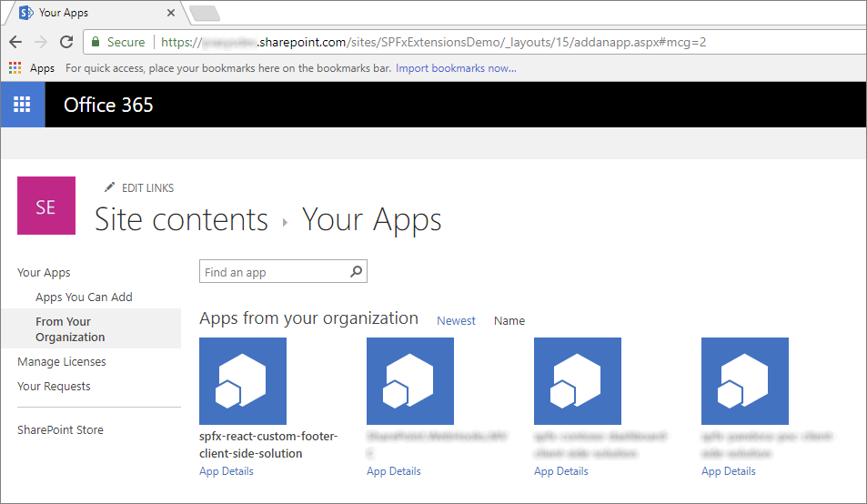Open App Details under fourth app
Image resolution: width=867 pixels, height=504 pixels.
tap(729, 471)
